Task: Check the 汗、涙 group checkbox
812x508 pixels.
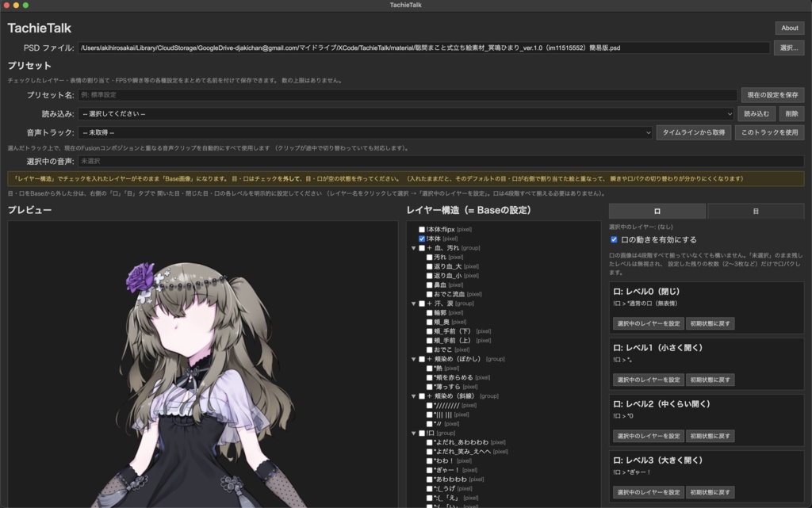Action: [x=422, y=304]
